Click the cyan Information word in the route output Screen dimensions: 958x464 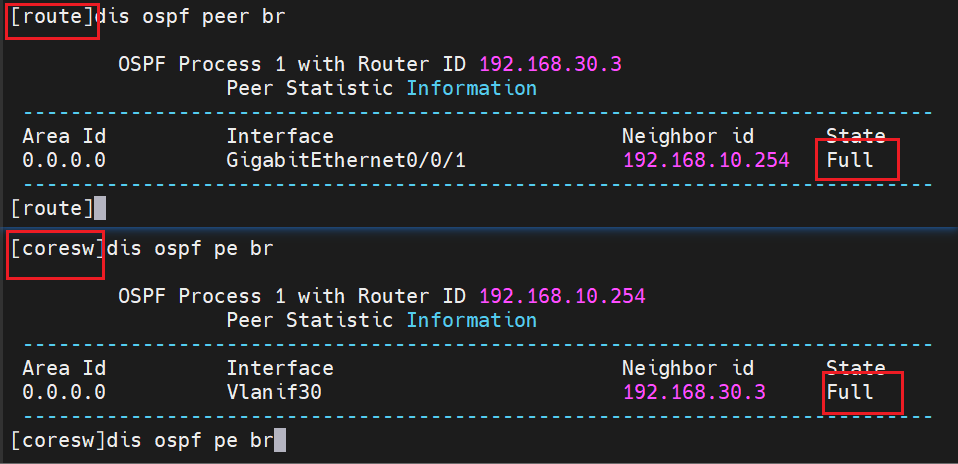pyautogui.click(x=471, y=88)
